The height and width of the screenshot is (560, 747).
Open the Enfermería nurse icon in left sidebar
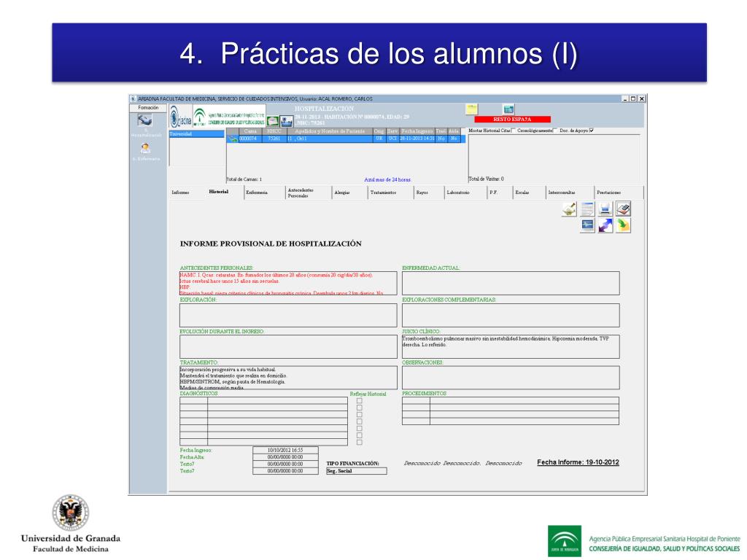[145, 148]
